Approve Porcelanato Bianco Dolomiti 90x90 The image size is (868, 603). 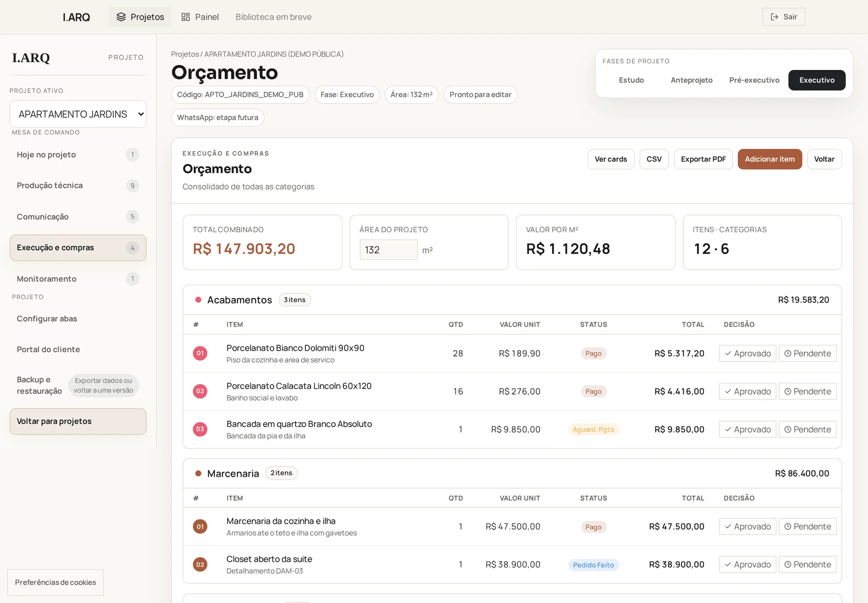(747, 353)
